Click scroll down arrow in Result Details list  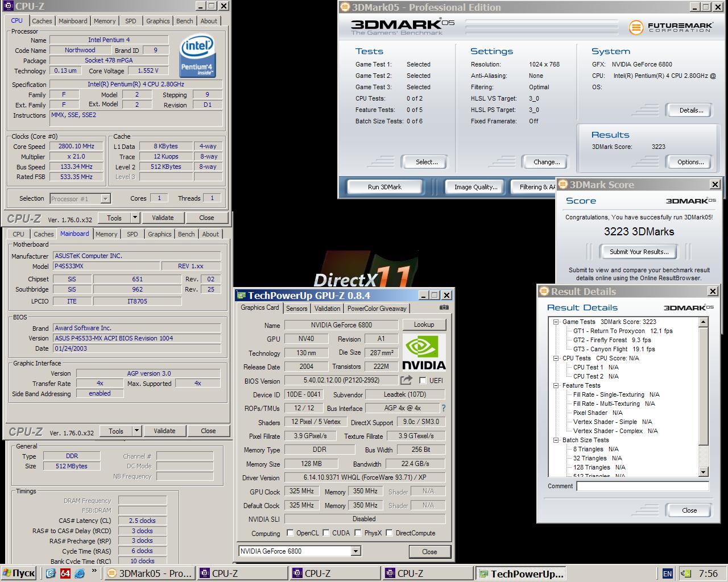point(704,472)
